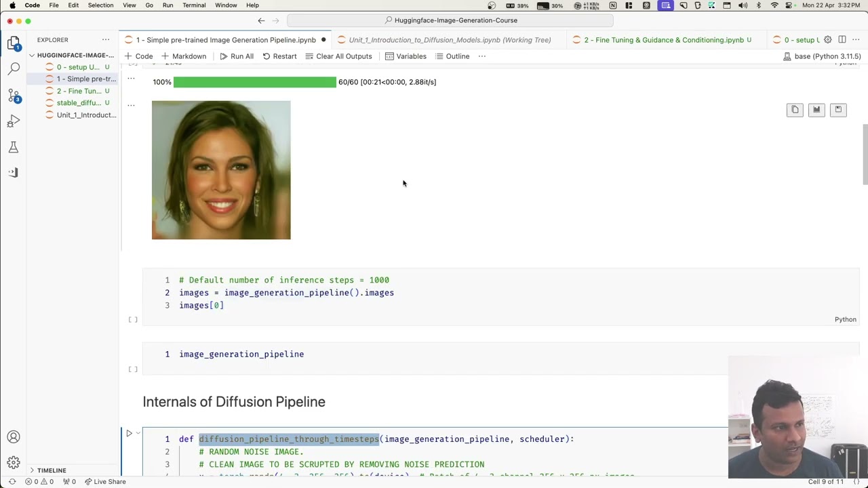Start Live Share from the status bar

(105, 482)
